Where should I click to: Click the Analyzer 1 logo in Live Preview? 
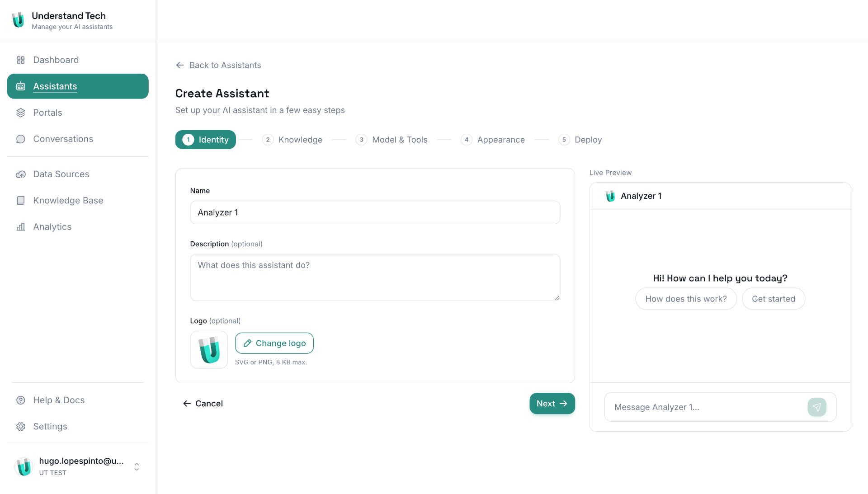(610, 196)
